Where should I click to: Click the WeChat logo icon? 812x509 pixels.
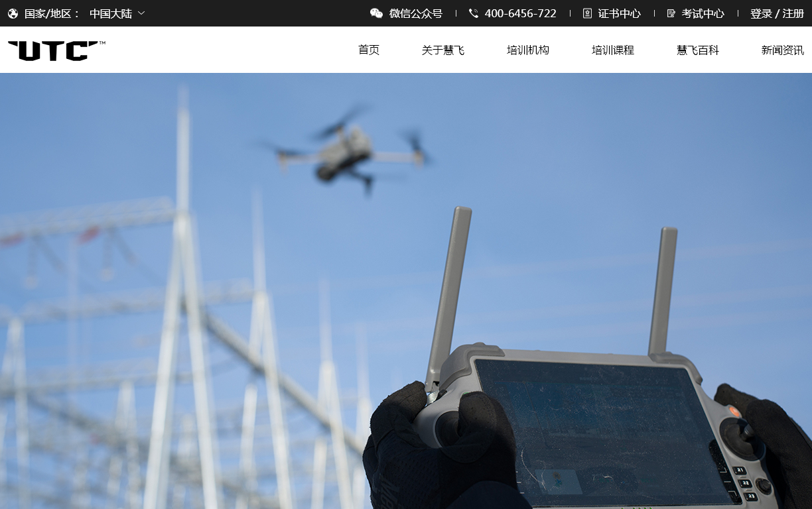pos(376,13)
